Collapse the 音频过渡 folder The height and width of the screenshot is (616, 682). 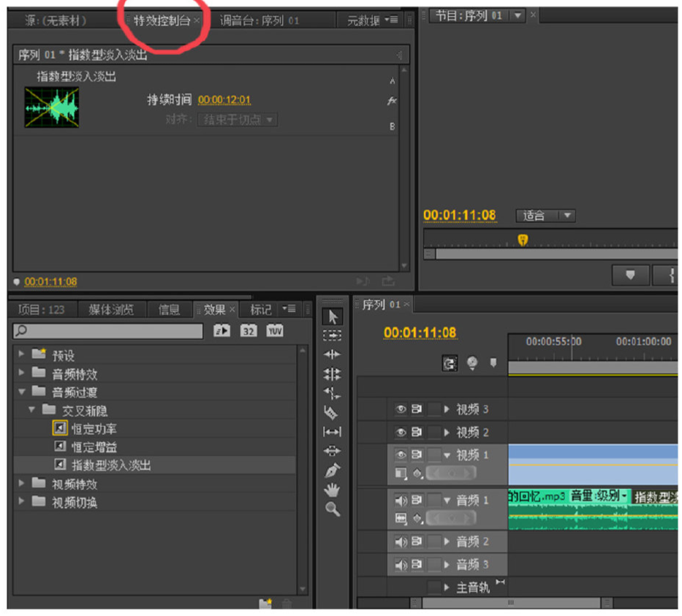pyautogui.click(x=21, y=392)
